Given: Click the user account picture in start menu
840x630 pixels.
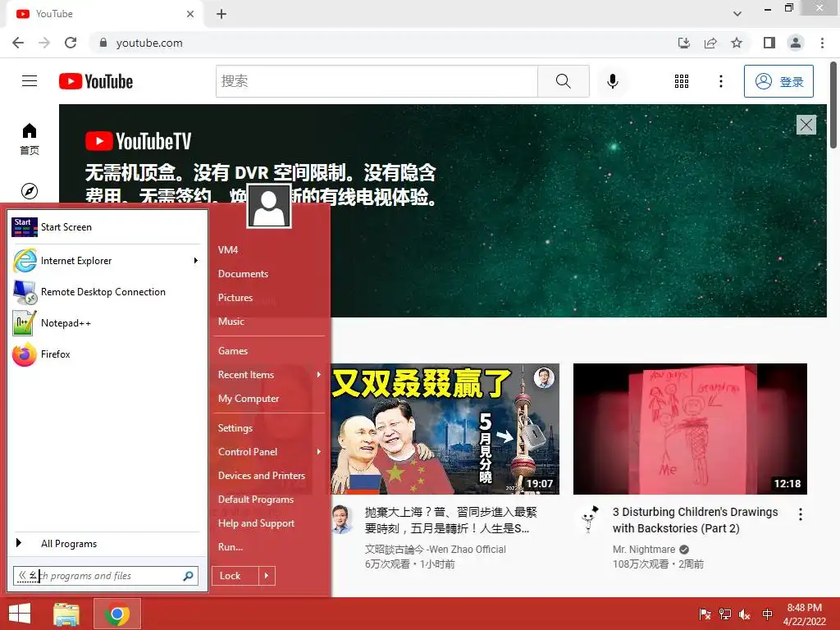Looking at the screenshot, I should click(x=269, y=206).
